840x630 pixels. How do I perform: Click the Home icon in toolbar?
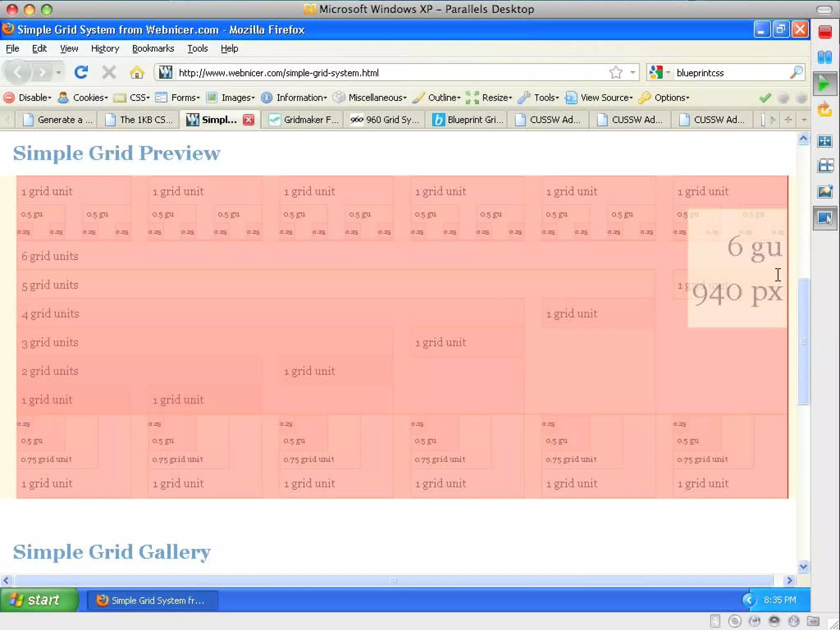click(137, 73)
